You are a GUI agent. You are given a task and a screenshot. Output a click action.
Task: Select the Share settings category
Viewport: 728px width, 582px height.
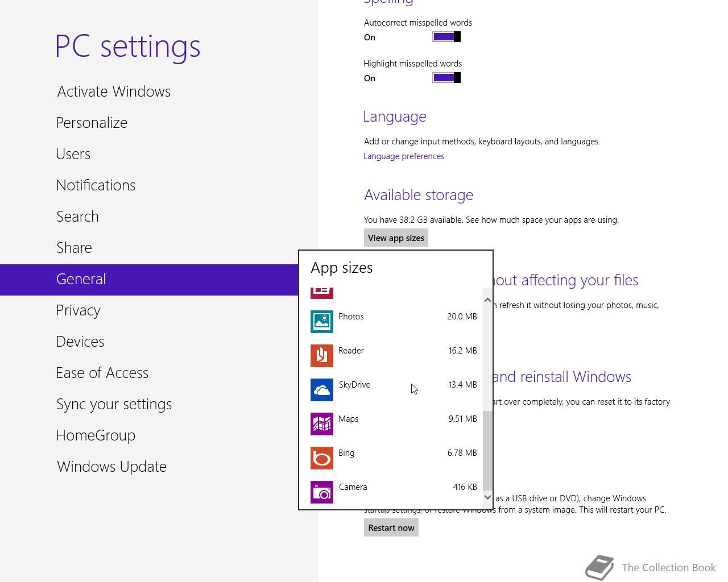tap(74, 248)
